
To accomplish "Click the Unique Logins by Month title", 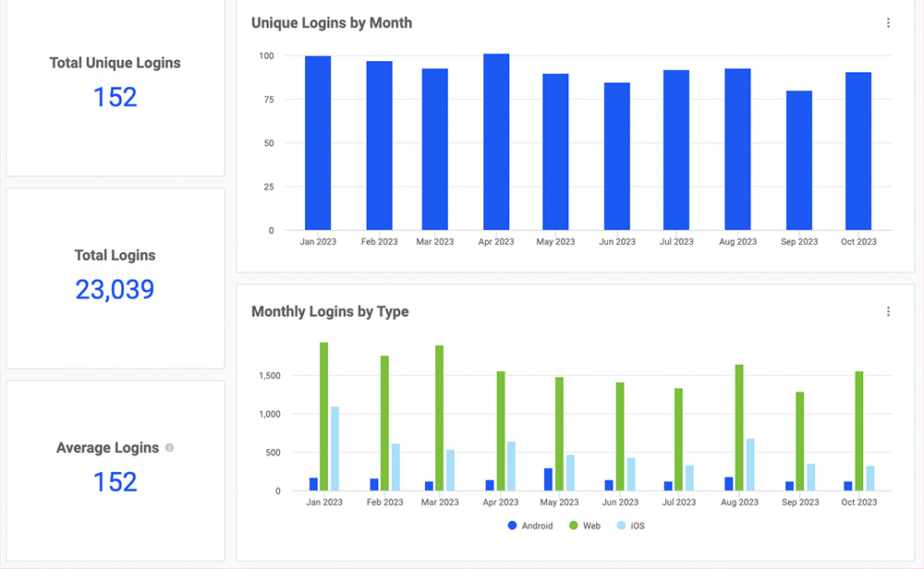I will coord(332,23).
